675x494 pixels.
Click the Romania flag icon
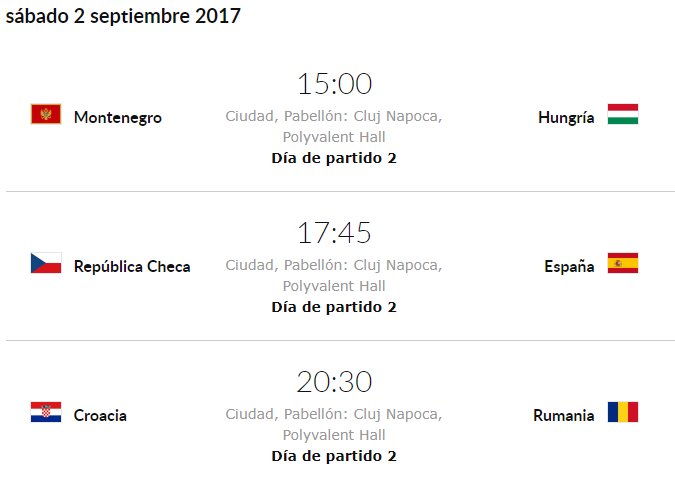[x=622, y=412]
